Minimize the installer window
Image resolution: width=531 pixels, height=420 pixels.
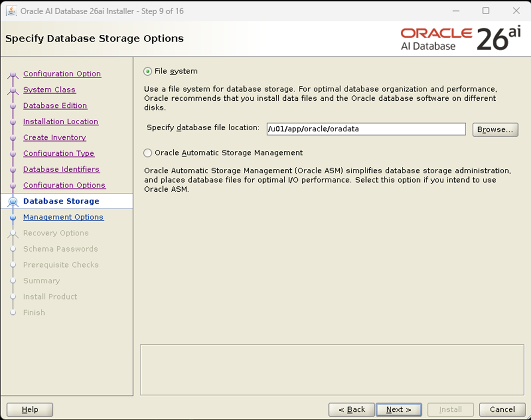click(x=456, y=11)
